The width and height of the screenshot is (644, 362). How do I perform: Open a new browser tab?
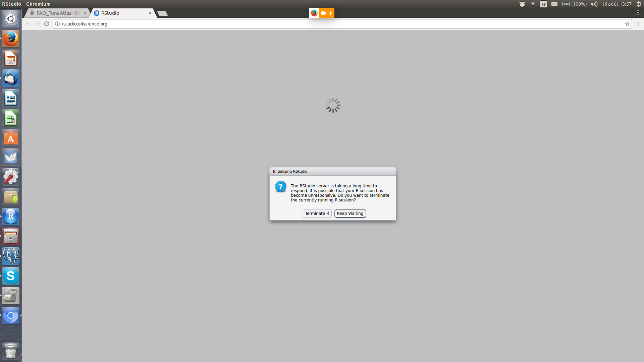162,13
